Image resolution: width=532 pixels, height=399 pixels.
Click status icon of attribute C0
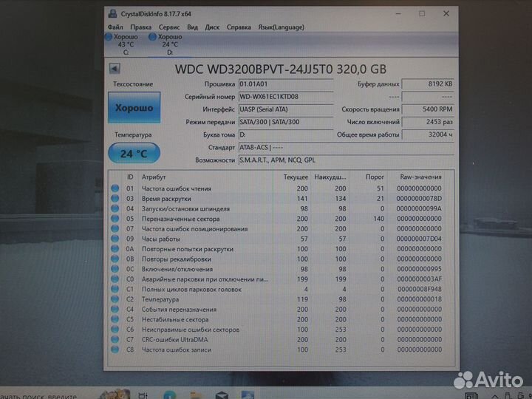115,279
